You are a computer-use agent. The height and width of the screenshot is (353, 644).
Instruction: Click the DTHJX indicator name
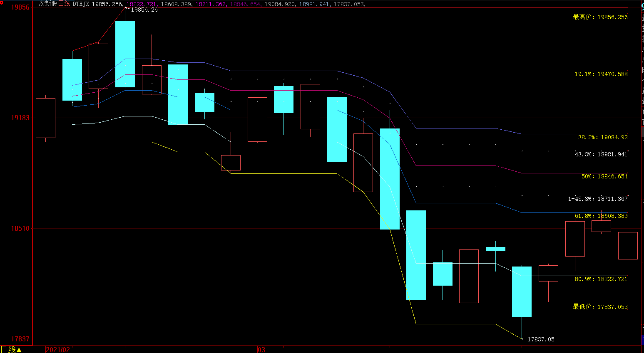[x=81, y=4]
